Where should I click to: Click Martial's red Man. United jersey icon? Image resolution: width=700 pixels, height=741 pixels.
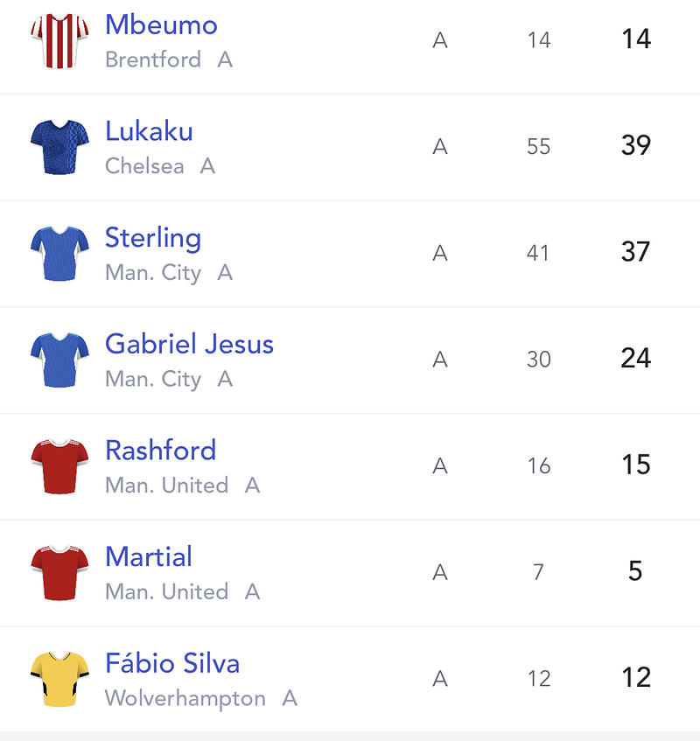59,573
